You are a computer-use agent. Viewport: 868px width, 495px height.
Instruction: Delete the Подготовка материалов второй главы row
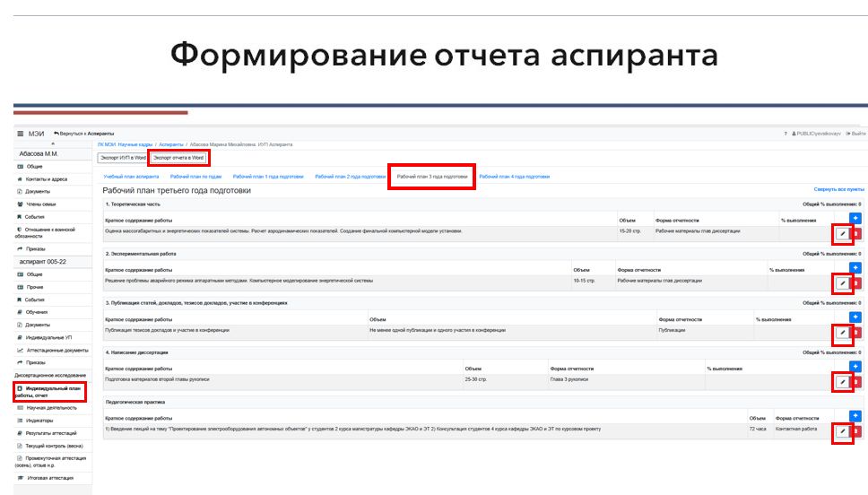[856, 382]
